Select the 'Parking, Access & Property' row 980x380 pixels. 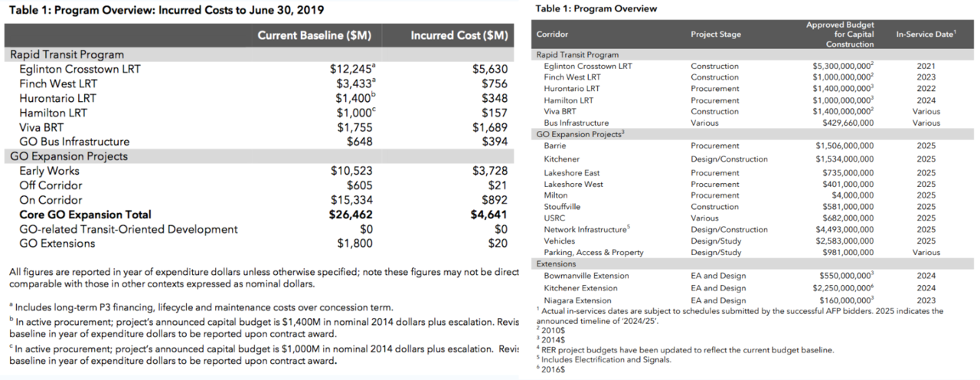593,253
